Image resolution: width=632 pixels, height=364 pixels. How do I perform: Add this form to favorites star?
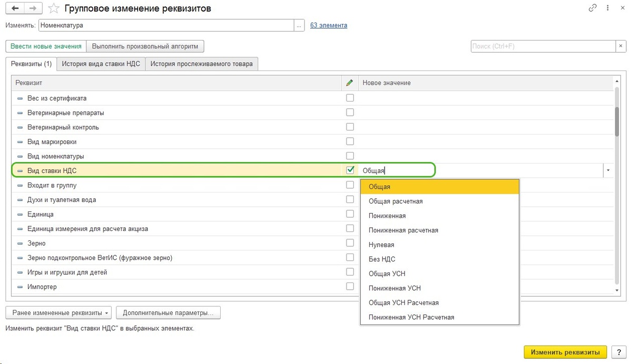pyautogui.click(x=53, y=9)
